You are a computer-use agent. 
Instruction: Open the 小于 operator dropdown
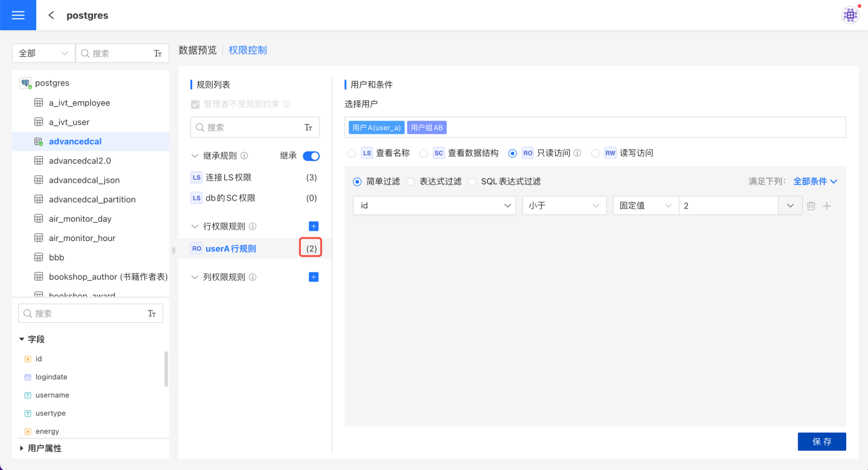pos(564,205)
